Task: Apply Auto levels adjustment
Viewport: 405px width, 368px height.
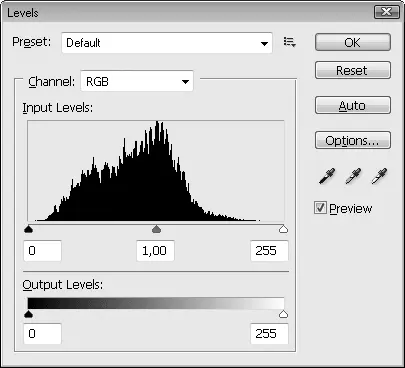Action: pos(353,105)
